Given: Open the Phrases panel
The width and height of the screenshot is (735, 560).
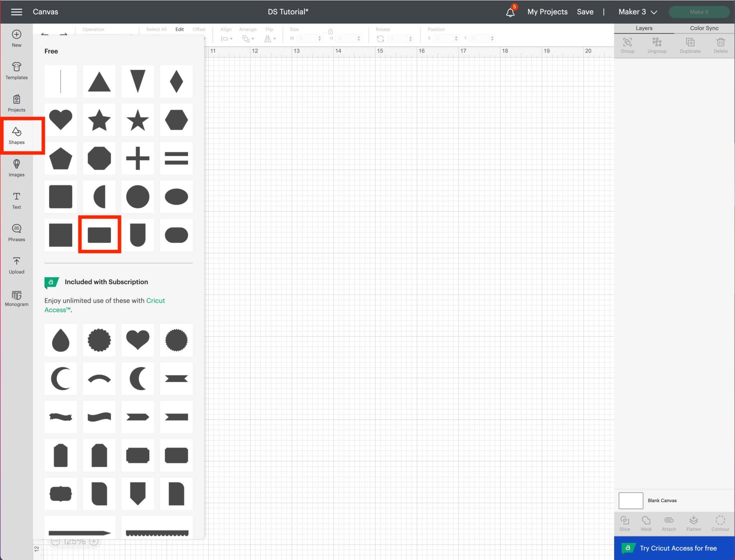Looking at the screenshot, I should 17,233.
